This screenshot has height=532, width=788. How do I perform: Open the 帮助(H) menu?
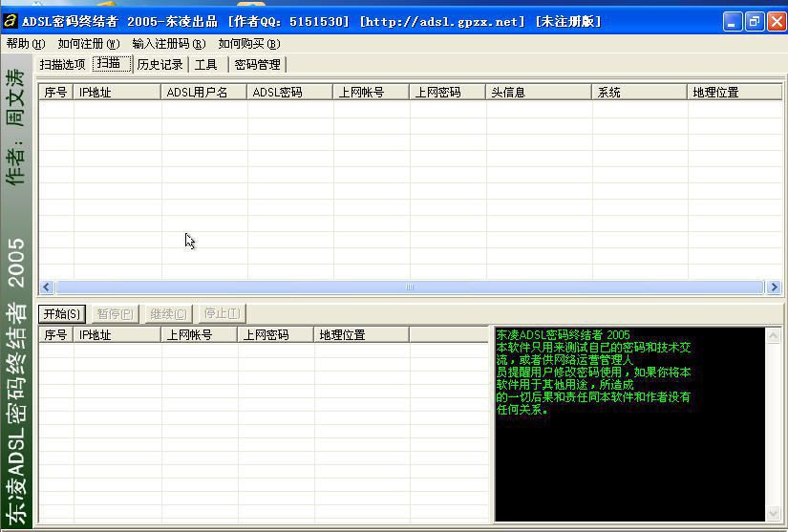(25, 44)
